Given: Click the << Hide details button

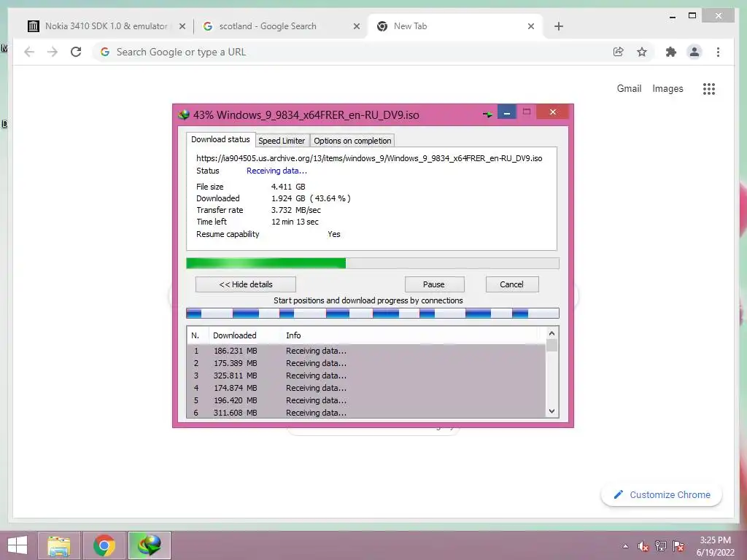Looking at the screenshot, I should (246, 284).
